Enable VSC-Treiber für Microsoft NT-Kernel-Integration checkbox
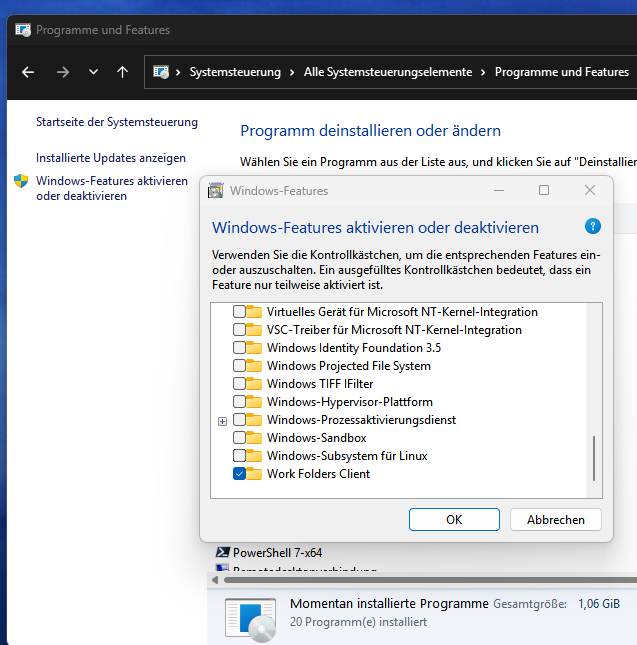 (x=239, y=330)
